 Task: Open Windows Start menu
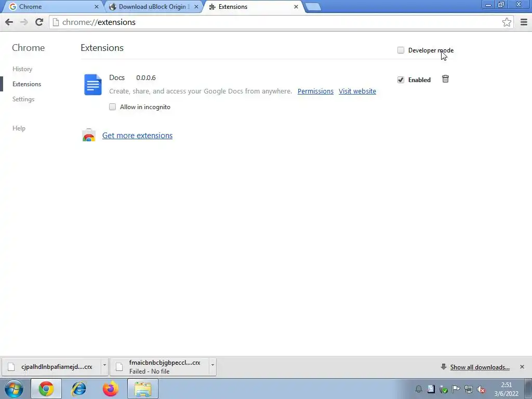[x=14, y=389]
